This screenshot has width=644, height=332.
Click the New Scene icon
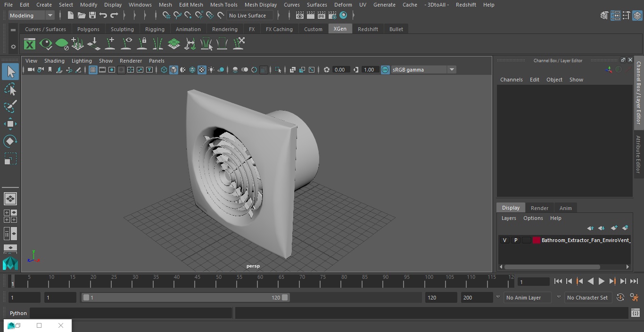point(71,16)
